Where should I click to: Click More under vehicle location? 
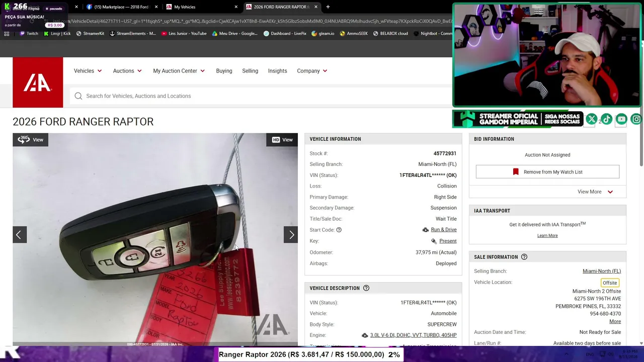(x=615, y=322)
